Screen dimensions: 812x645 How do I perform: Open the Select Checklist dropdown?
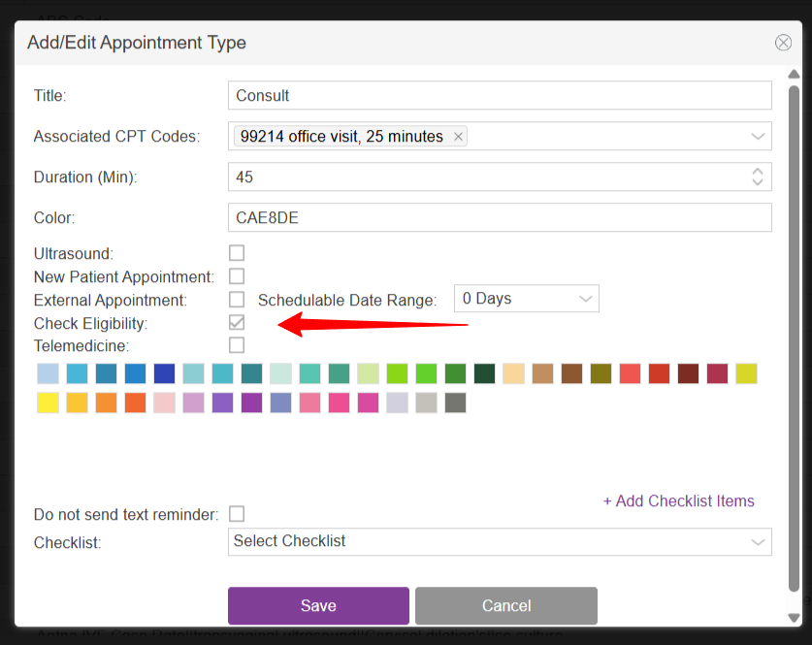[500, 541]
